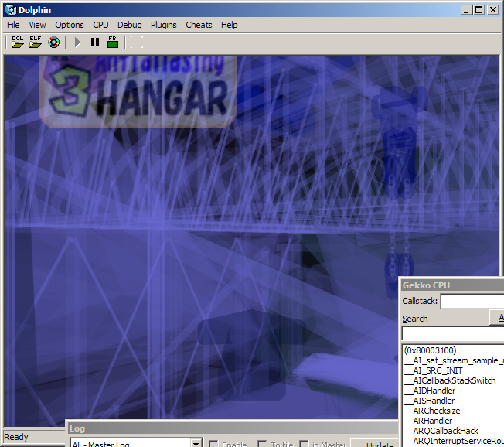The image size is (504, 447).
Task: Click the Dolphin logo in the title bar
Action: [x=11, y=10]
